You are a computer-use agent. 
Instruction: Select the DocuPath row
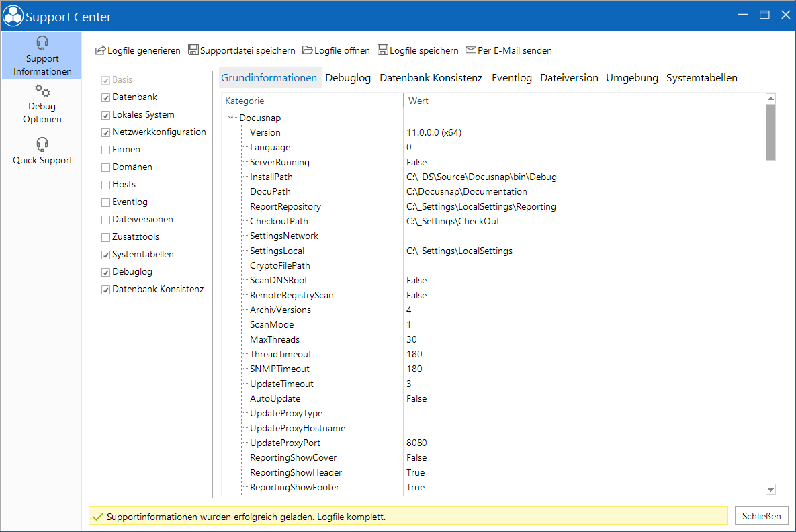point(485,191)
